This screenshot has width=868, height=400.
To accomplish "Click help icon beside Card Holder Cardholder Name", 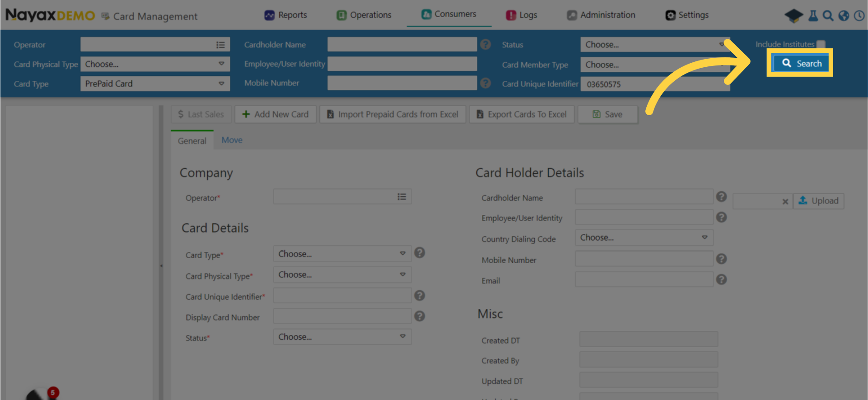I will click(722, 197).
